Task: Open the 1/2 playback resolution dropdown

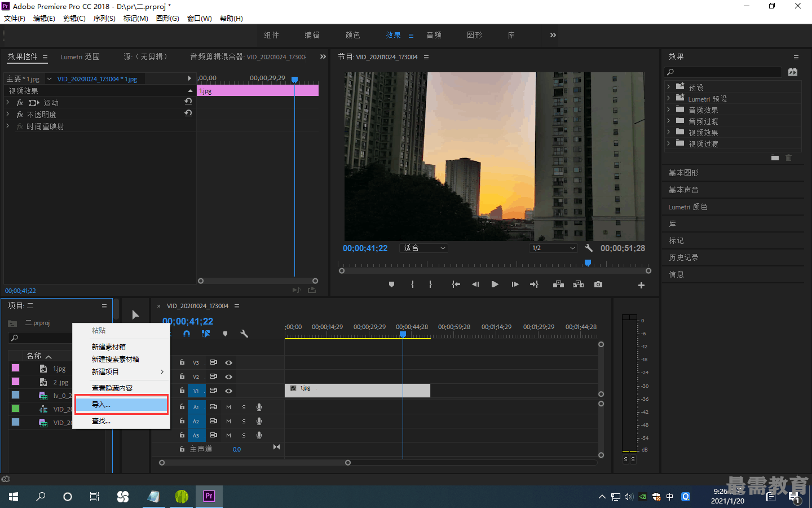Action: pyautogui.click(x=554, y=248)
